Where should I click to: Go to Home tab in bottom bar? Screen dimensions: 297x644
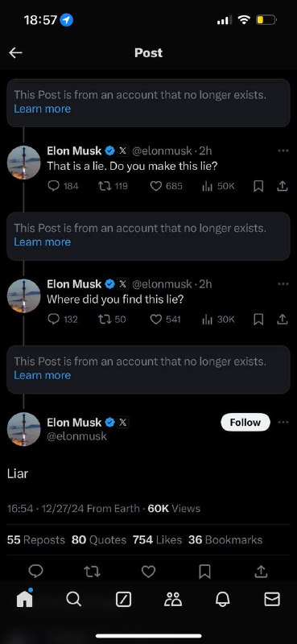coord(25,598)
